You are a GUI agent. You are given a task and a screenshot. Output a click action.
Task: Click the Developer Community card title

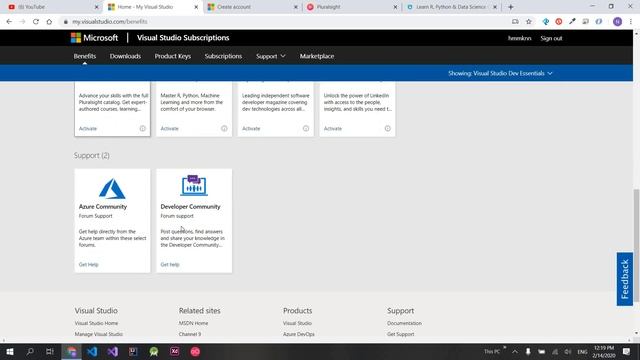point(190,207)
